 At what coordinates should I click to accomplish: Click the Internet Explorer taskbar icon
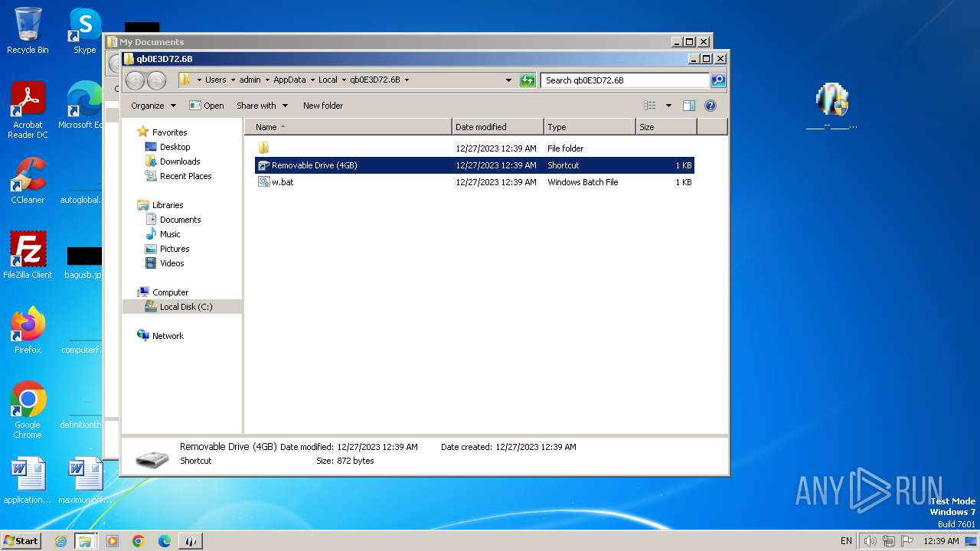60,541
